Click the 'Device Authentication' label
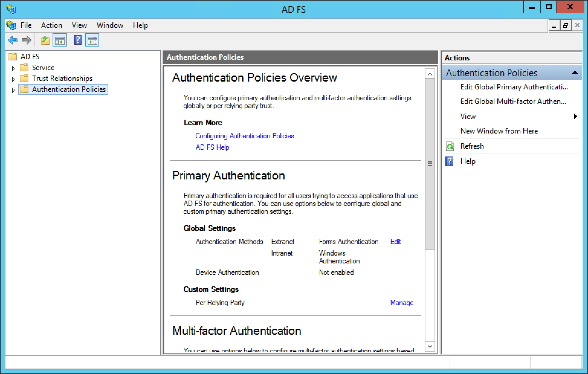Image resolution: width=588 pixels, height=374 pixels. [227, 272]
